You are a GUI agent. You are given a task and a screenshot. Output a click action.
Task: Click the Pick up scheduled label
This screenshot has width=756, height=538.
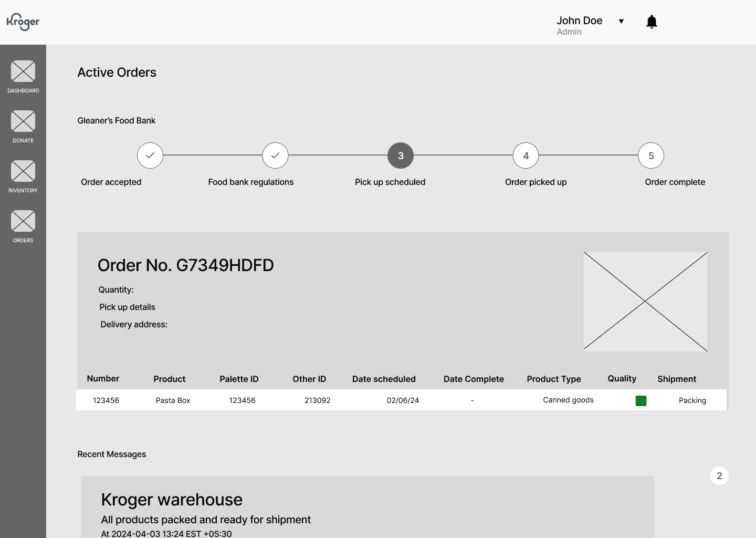coord(390,182)
